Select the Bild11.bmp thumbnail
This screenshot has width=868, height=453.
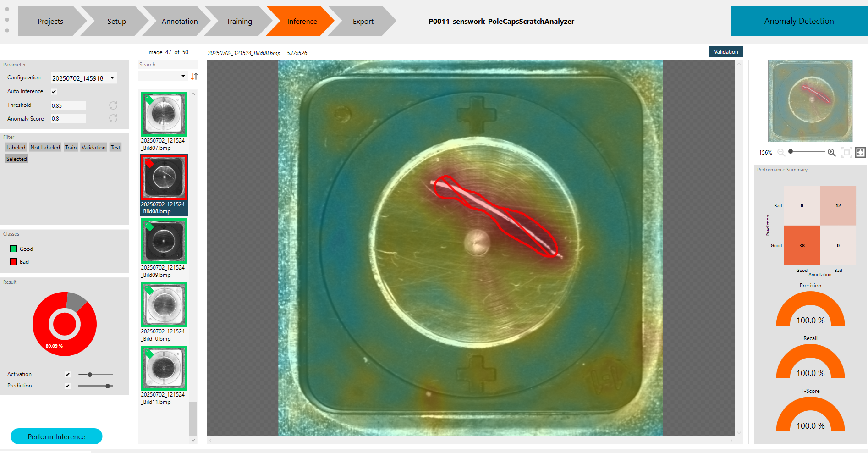click(164, 368)
